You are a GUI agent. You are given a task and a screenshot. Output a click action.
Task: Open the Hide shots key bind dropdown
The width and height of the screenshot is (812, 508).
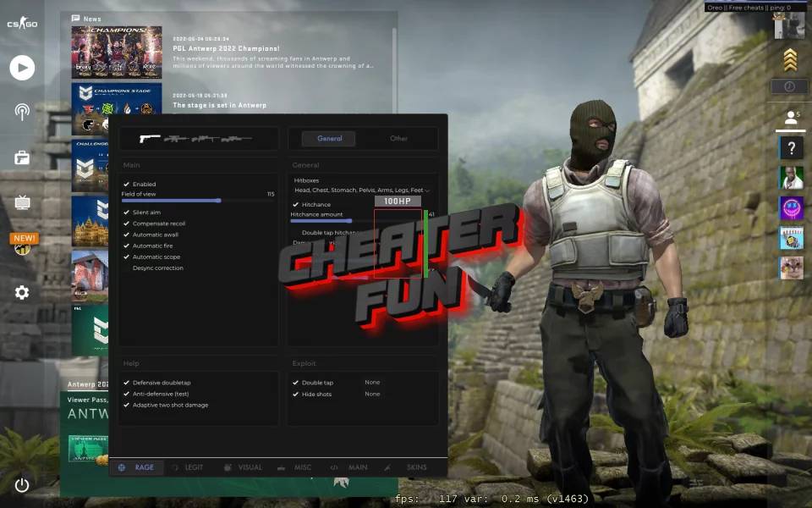372,394
